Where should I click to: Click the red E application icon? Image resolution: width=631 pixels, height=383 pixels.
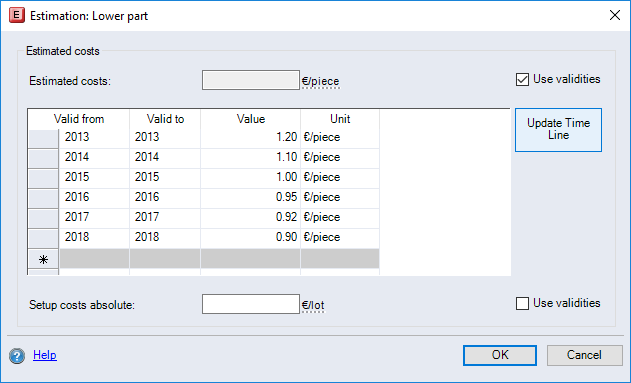point(16,16)
